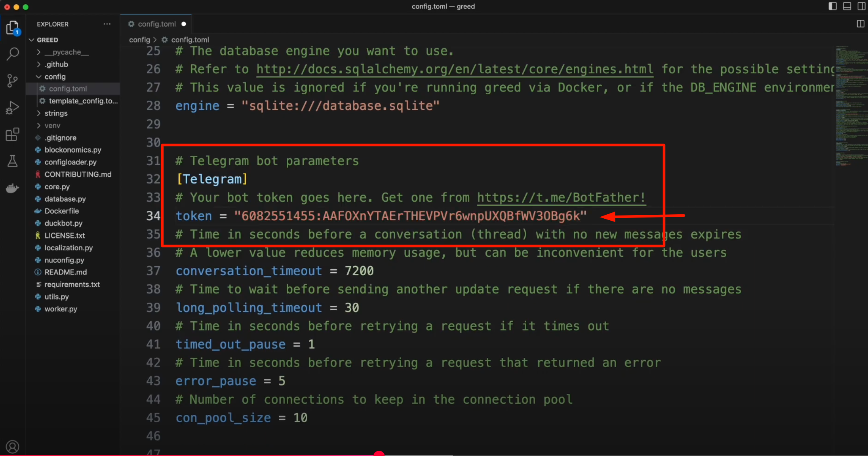Open the Explorer view icon
868x456 pixels.
(x=12, y=28)
